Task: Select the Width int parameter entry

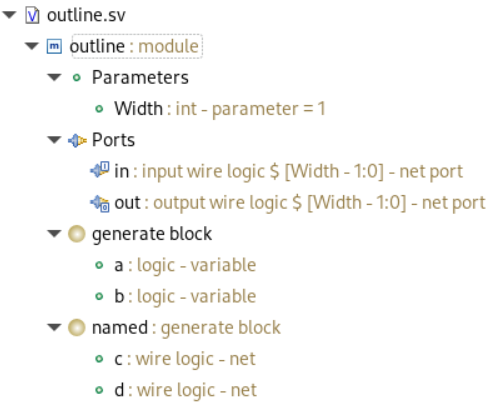Action: (x=220, y=109)
